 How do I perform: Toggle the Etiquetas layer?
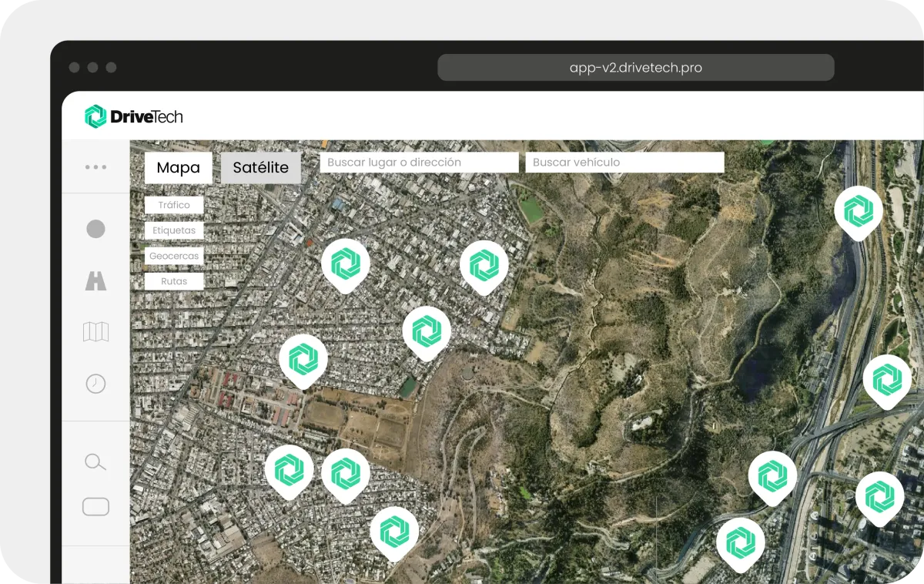(174, 230)
